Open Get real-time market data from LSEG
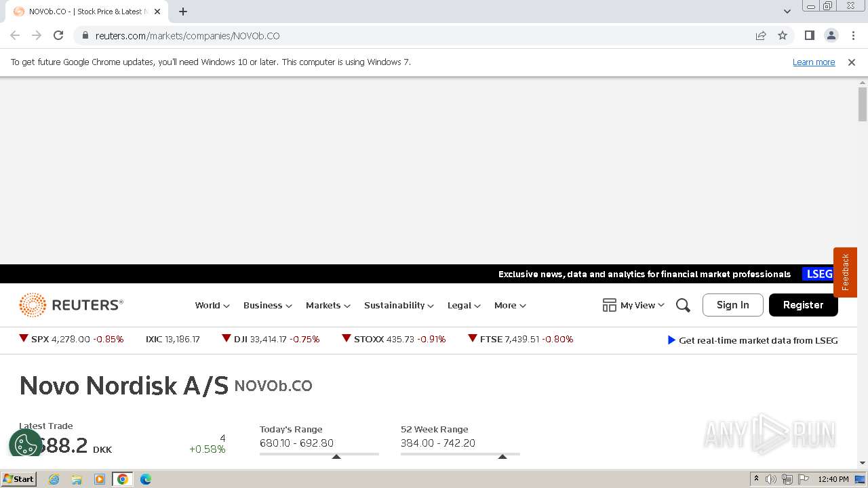Viewport: 868px width, 488px height. 758,340
